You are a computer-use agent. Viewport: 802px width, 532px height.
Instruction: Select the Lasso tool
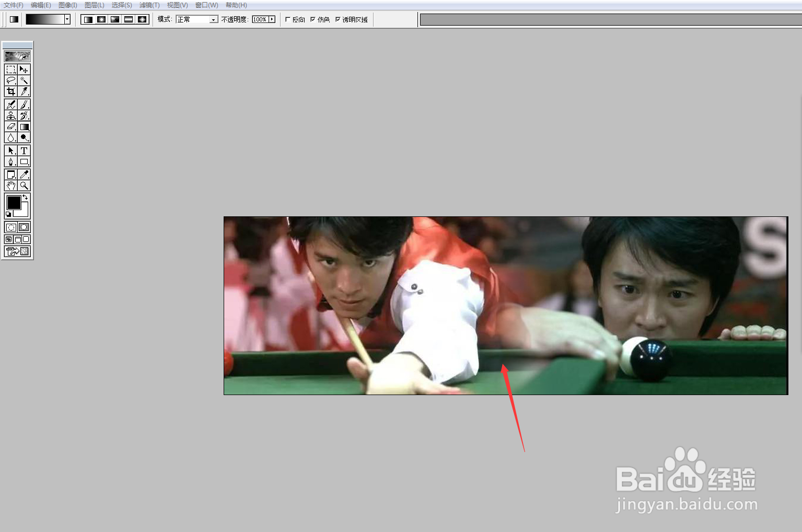pyautogui.click(x=11, y=80)
